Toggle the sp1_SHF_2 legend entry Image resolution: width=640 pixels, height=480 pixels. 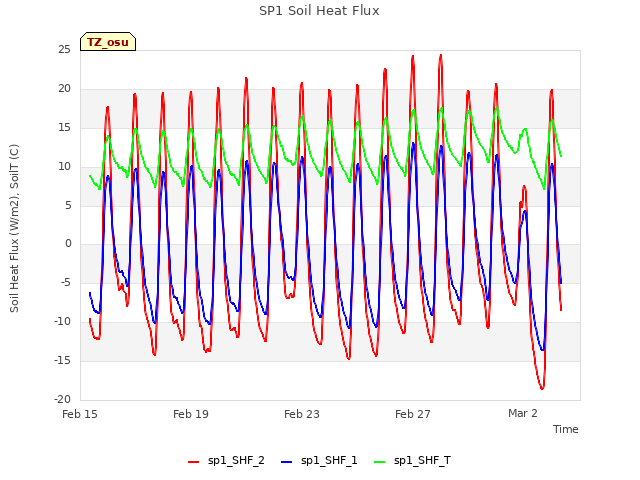pyautogui.click(x=226, y=461)
